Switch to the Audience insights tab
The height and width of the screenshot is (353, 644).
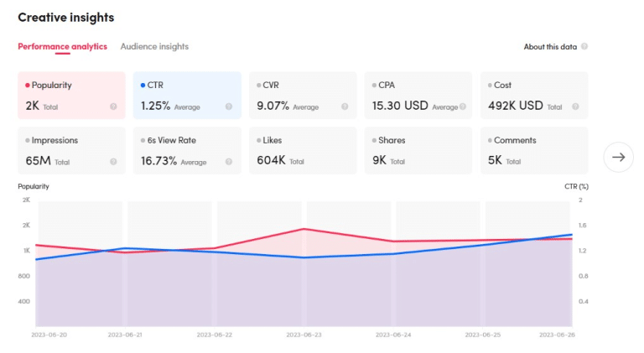[x=154, y=47]
